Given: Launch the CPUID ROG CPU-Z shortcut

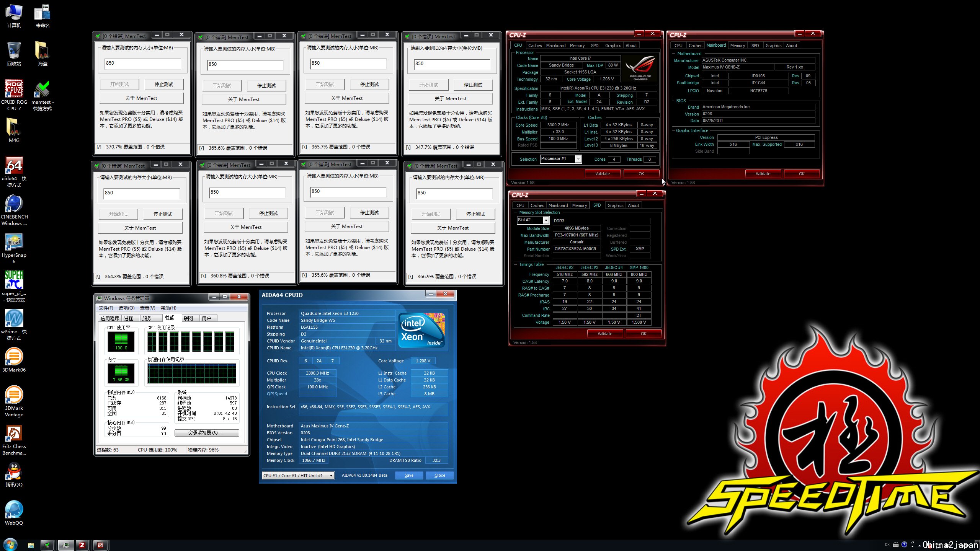Looking at the screenshot, I should [x=14, y=95].
